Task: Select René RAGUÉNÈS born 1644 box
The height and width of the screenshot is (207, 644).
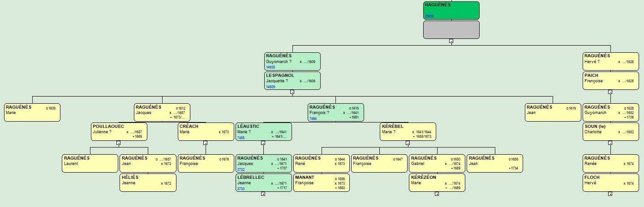Action: [x=322, y=163]
